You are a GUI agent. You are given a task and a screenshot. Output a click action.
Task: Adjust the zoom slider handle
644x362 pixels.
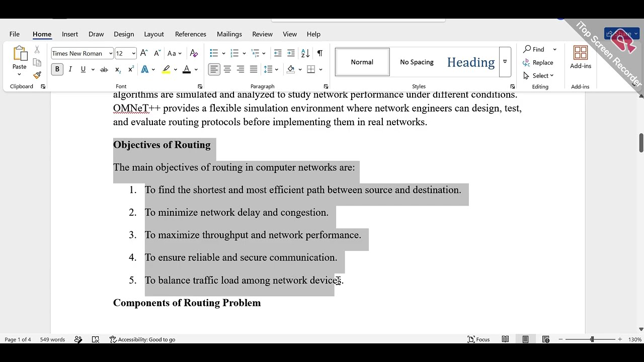point(592,339)
